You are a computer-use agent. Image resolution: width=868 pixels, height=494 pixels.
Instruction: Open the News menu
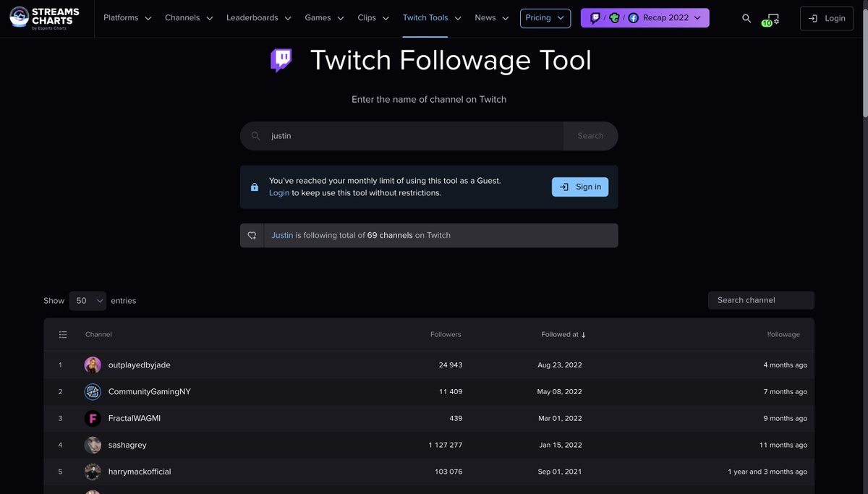click(x=492, y=18)
